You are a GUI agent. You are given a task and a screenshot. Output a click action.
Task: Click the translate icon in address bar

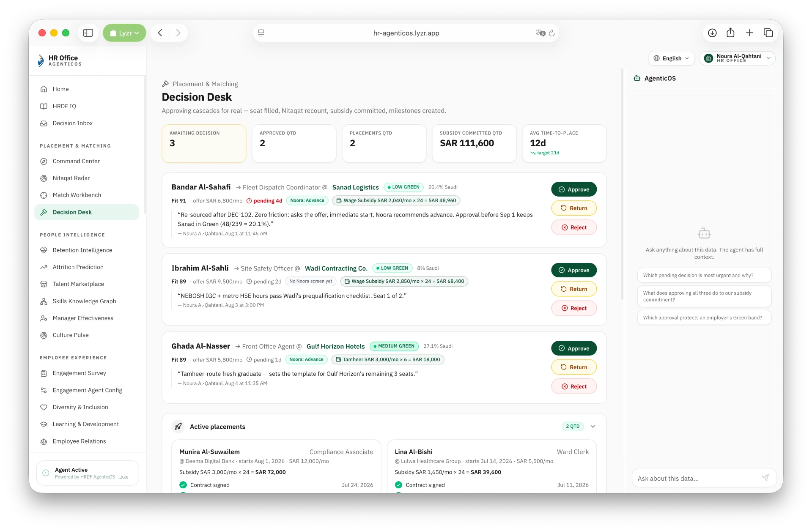pos(540,33)
